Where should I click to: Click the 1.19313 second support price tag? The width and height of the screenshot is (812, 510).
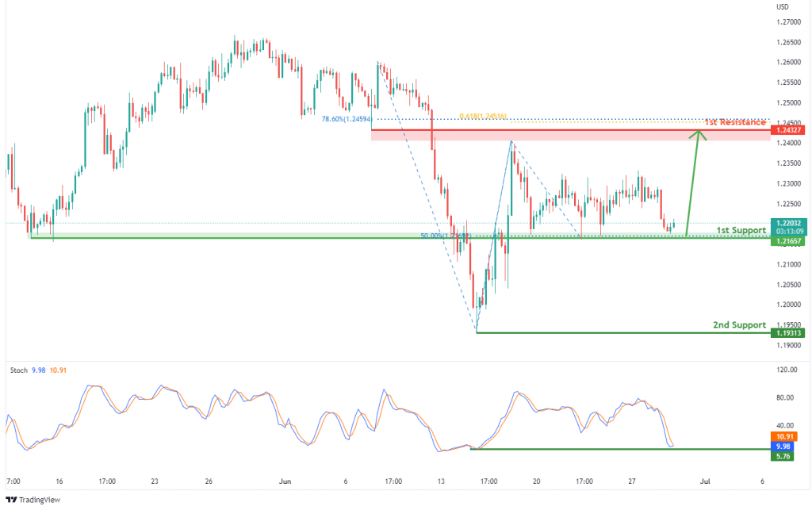[787, 333]
